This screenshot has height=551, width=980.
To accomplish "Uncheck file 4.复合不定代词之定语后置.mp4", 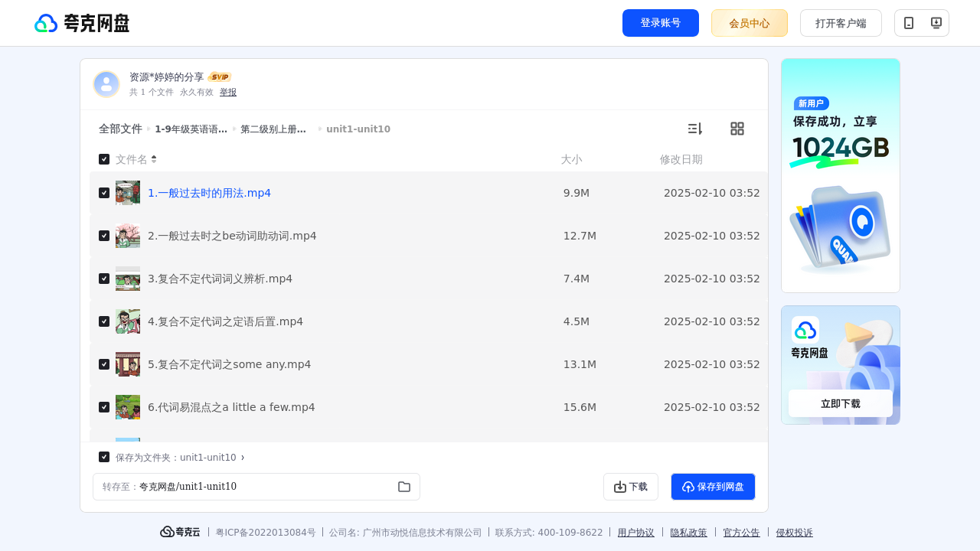I will 104,321.
